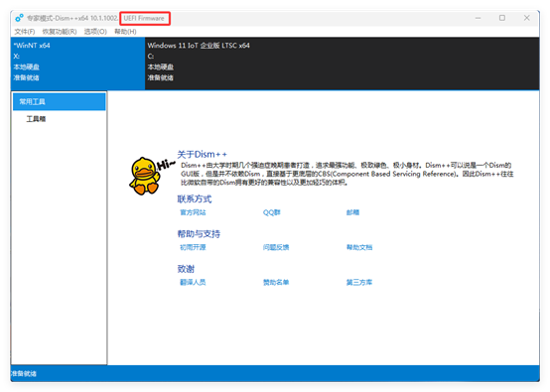This screenshot has width=550, height=392.
Task: Open the 帮助文档 link
Action: coord(359,247)
